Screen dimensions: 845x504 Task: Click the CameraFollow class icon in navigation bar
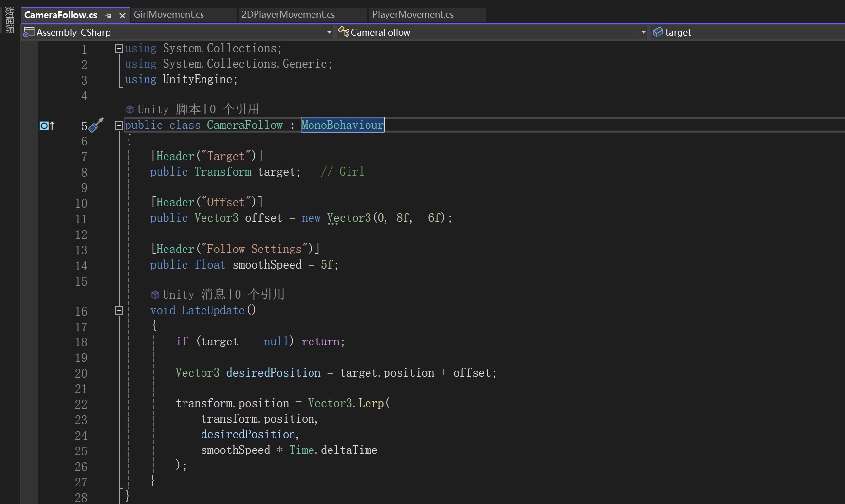(x=344, y=32)
